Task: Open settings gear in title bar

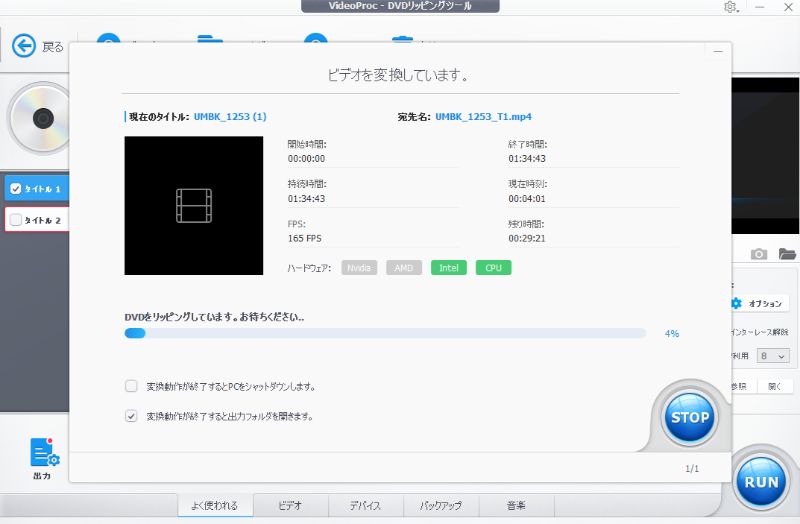Action: (731, 7)
